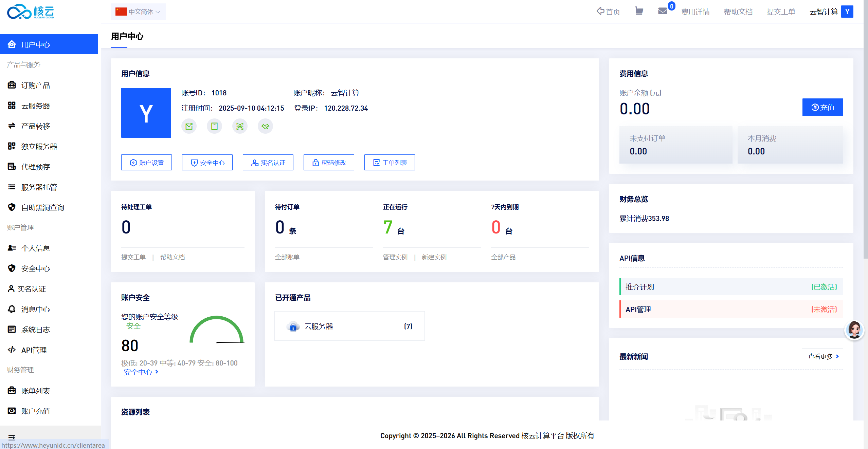The height and width of the screenshot is (449, 868).
Task: Click the security level gauge
Action: 217,330
